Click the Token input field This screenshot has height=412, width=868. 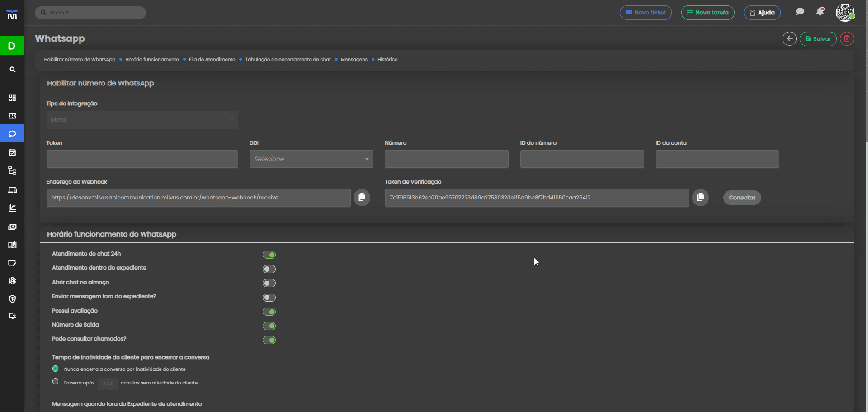pyautogui.click(x=142, y=159)
